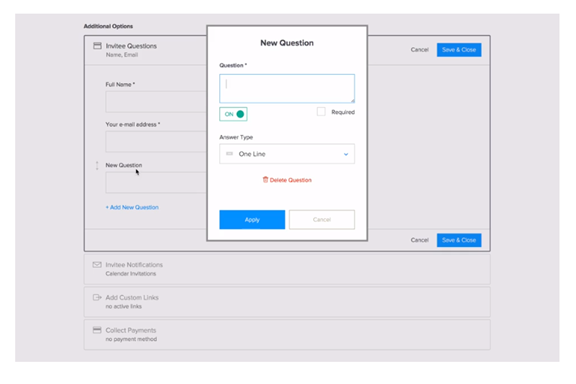
Task: Click + Add New Question link
Action: (132, 207)
